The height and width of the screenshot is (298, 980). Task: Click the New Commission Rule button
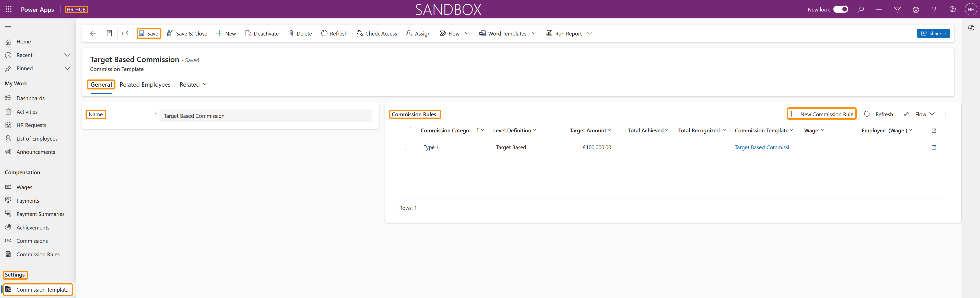click(821, 114)
